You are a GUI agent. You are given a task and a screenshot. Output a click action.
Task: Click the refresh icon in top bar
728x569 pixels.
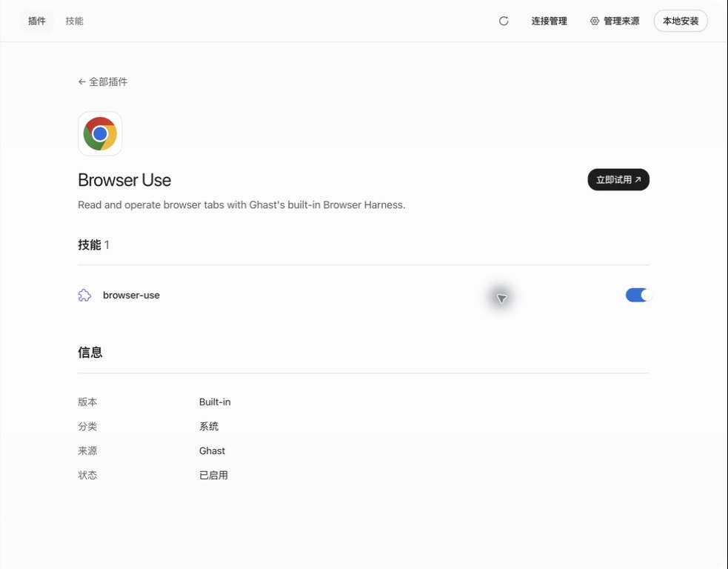pyautogui.click(x=504, y=21)
